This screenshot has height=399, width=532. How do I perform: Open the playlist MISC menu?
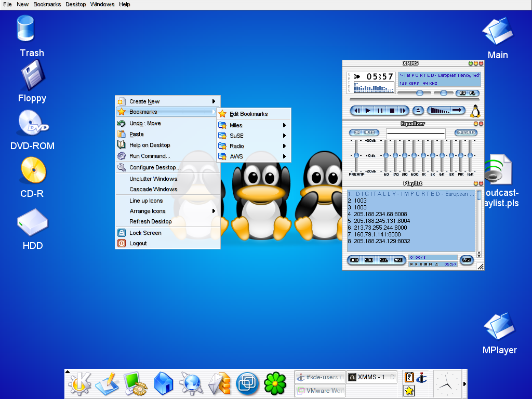tap(398, 260)
